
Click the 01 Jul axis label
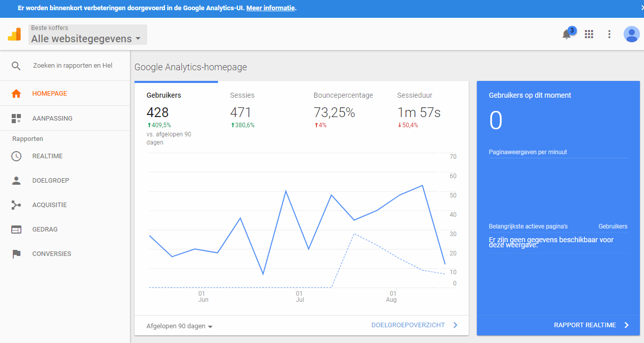(x=300, y=297)
